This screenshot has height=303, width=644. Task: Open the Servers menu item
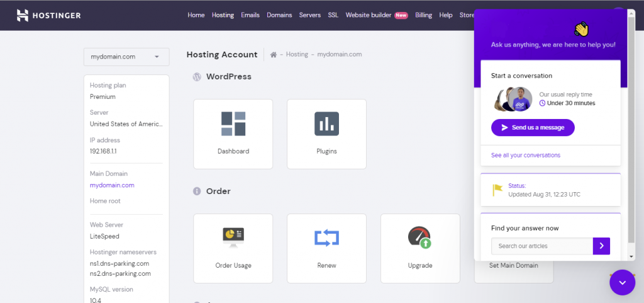click(x=309, y=15)
